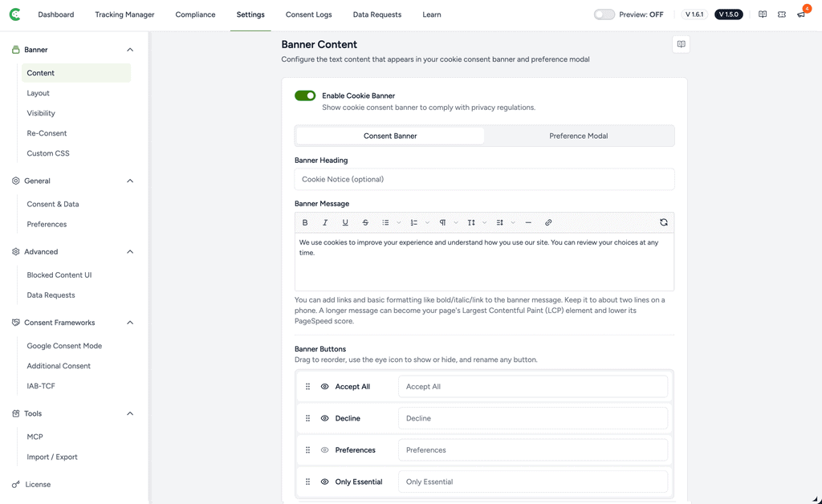Viewport: 822px width, 504px height.
Task: Collapse the Advanced sidebar section
Action: pyautogui.click(x=130, y=251)
